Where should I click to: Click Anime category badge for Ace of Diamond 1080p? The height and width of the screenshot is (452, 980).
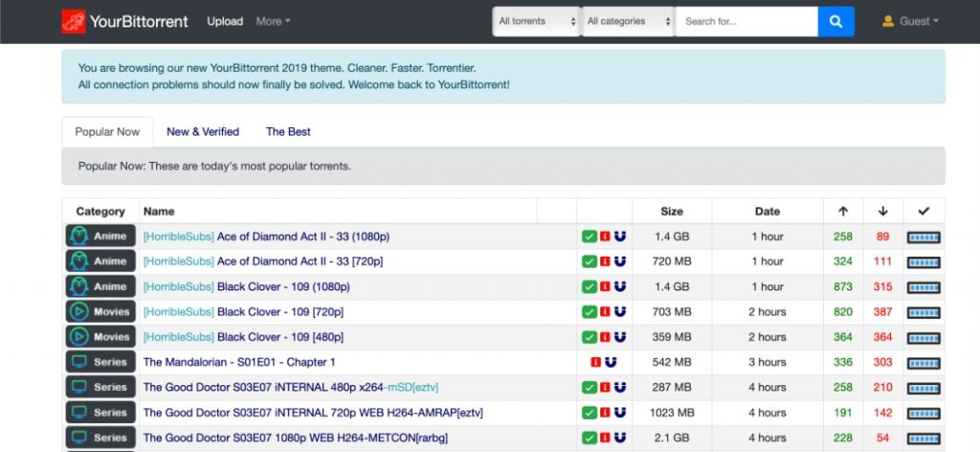click(100, 237)
